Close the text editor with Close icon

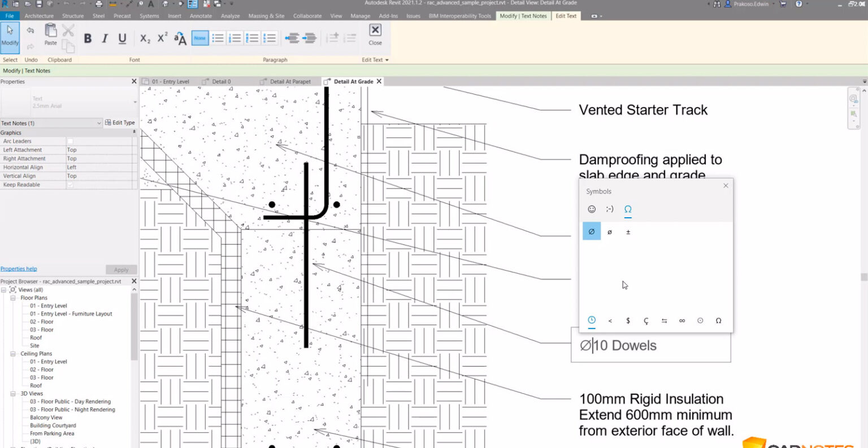375,33
